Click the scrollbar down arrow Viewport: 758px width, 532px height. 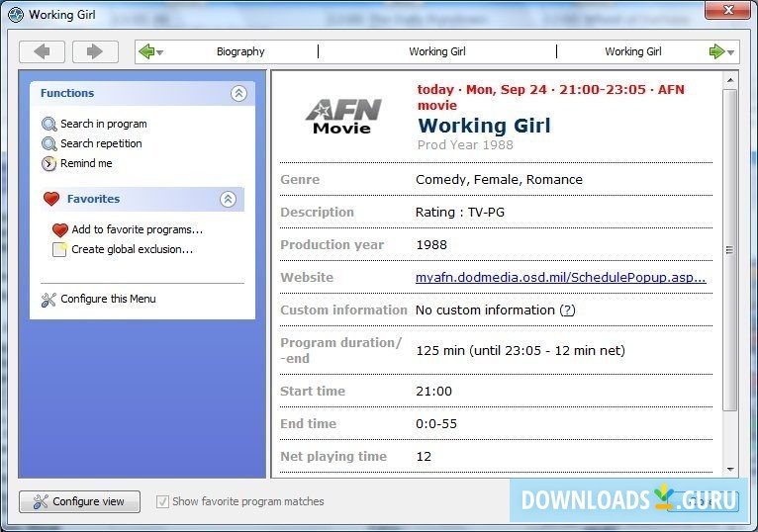[730, 469]
